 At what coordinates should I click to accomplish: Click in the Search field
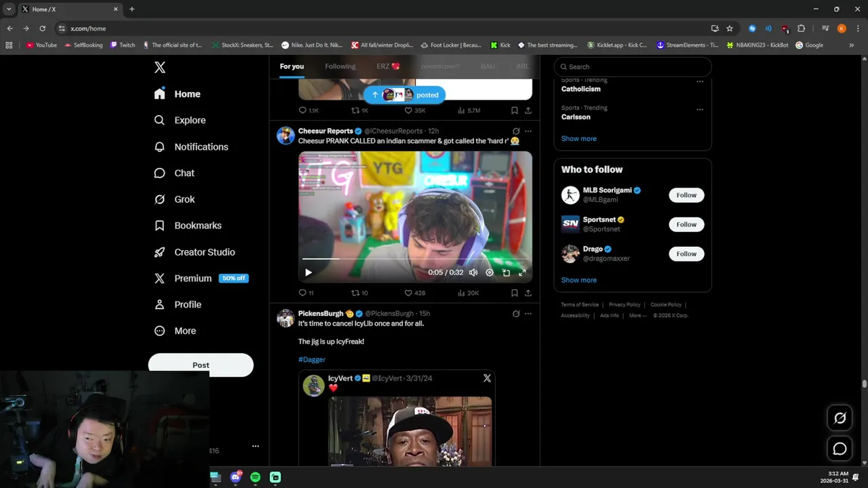[633, 66]
